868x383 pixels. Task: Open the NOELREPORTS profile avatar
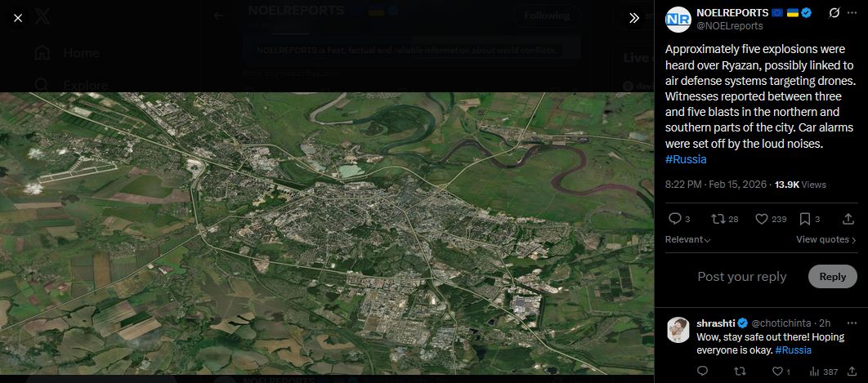coord(678,20)
